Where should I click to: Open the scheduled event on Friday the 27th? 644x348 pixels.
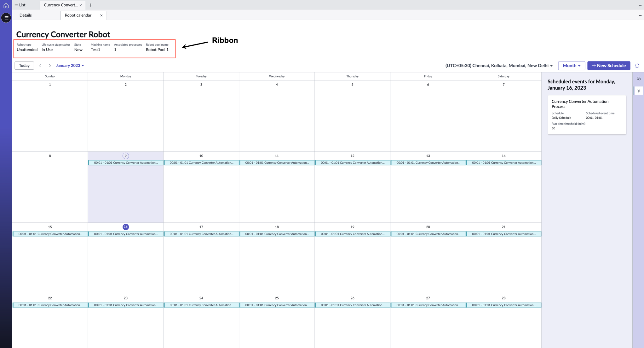tap(428, 305)
